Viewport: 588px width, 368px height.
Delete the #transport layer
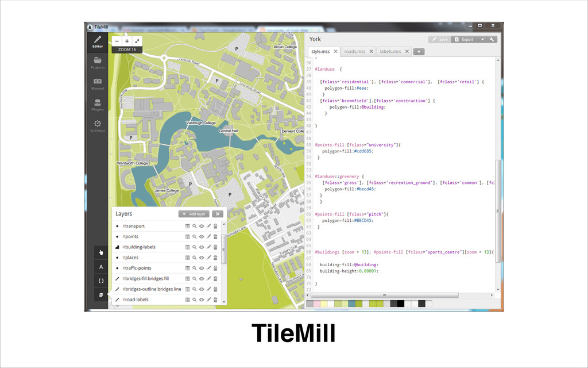click(x=216, y=226)
